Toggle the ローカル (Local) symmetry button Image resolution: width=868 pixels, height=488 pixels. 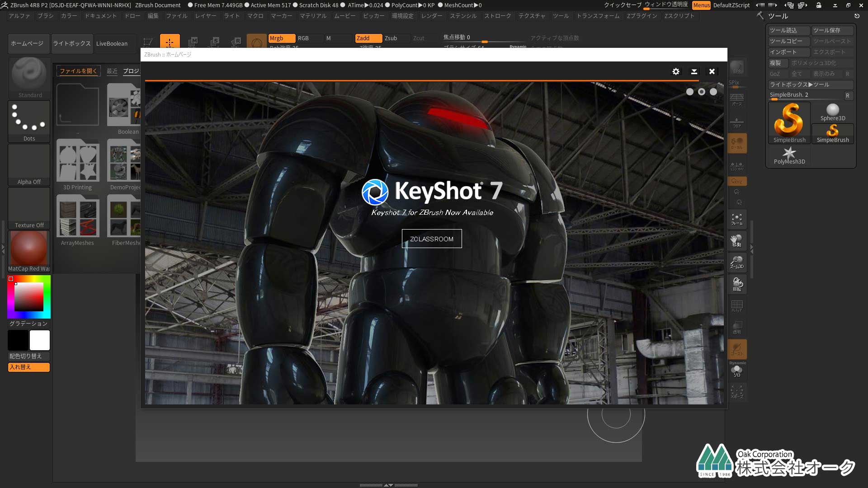pyautogui.click(x=737, y=143)
